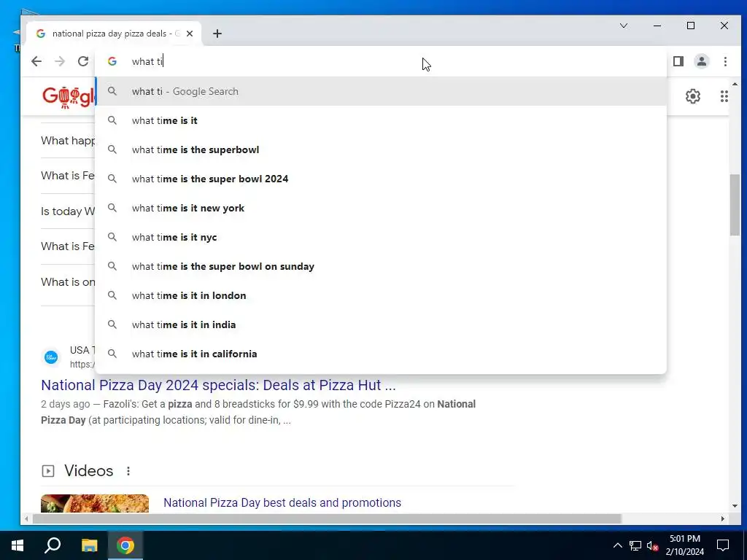Select 'what time is it in london'

(x=381, y=295)
